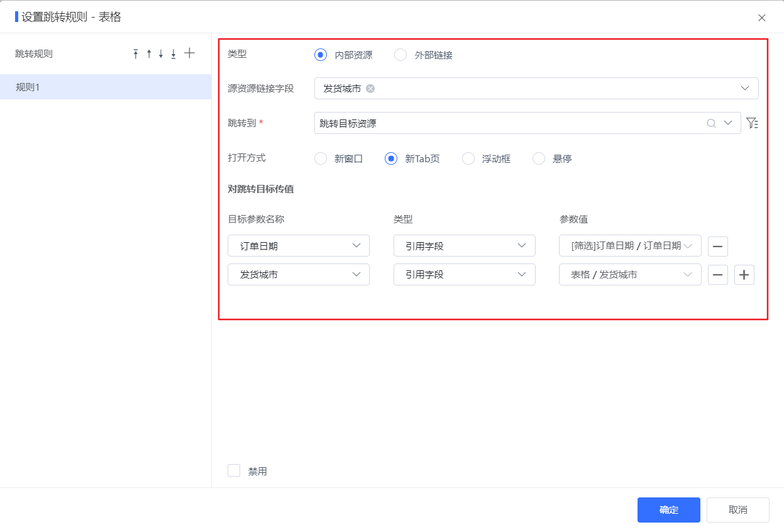Move rule down arrow icon

[161, 54]
